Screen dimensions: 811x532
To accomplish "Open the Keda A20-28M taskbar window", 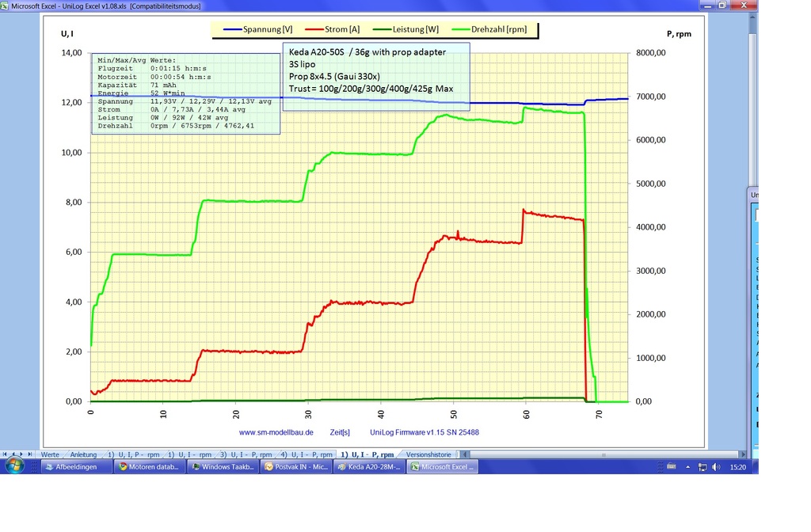I will coord(369,467).
